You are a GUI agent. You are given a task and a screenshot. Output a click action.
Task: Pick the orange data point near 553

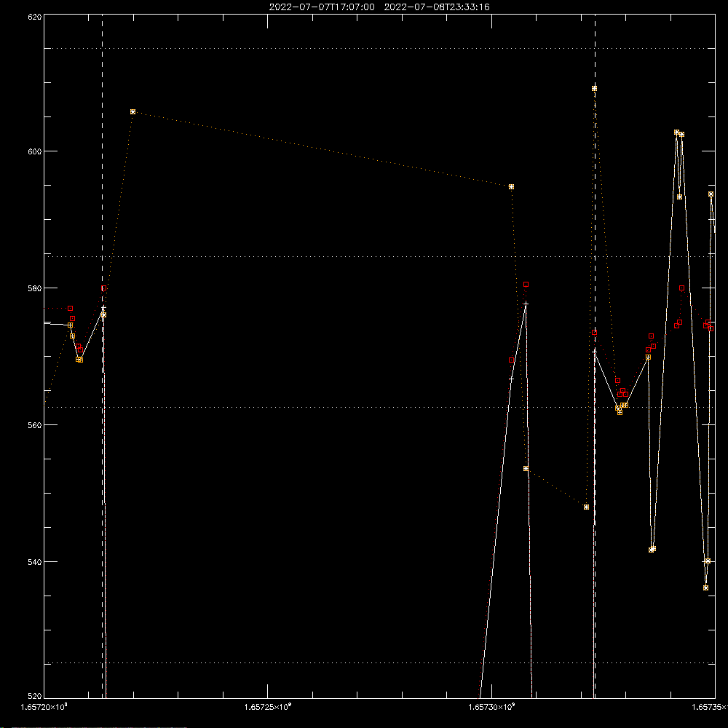pyautogui.click(x=526, y=468)
